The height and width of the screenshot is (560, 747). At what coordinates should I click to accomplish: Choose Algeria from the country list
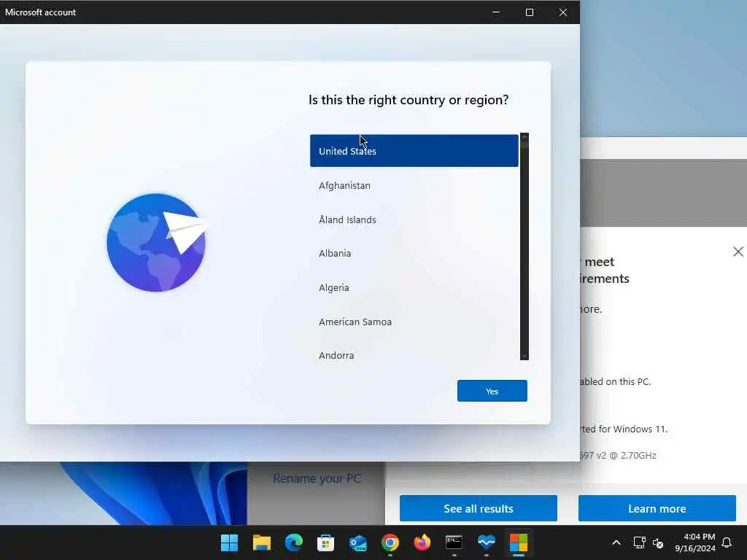(x=414, y=287)
